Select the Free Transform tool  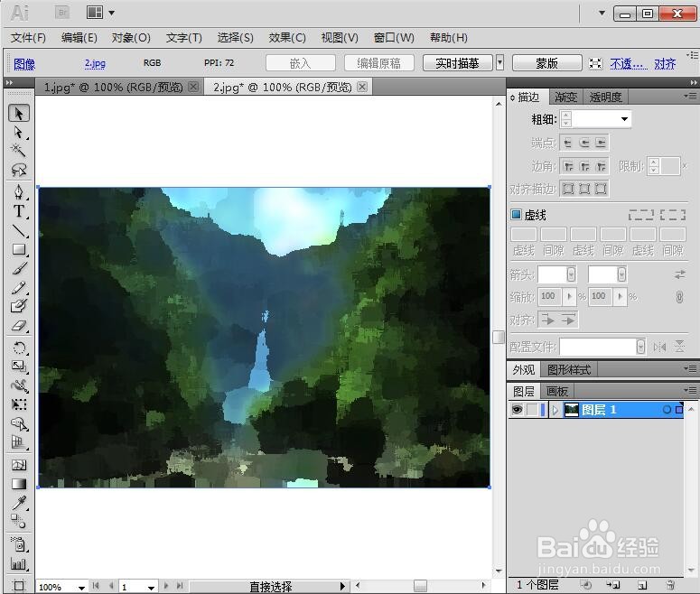coord(19,404)
